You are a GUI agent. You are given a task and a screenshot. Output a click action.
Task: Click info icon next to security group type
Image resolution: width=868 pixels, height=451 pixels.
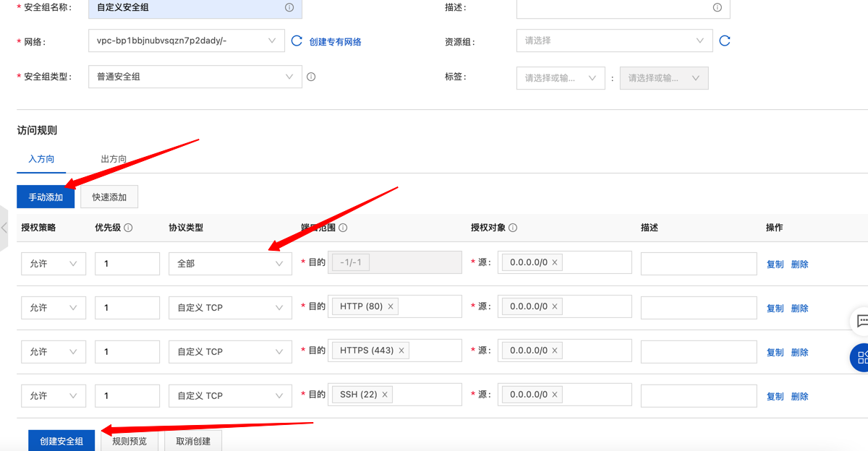pyautogui.click(x=311, y=77)
